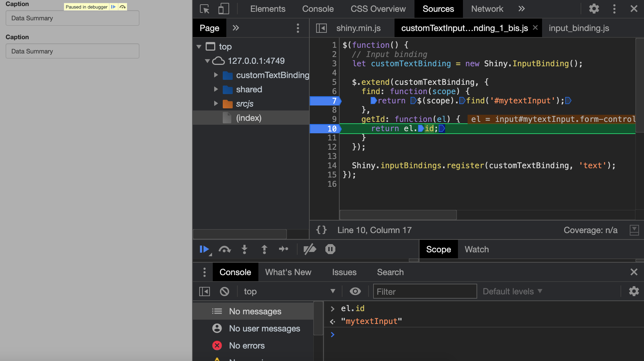Expand the srcjs folder

coord(216,104)
